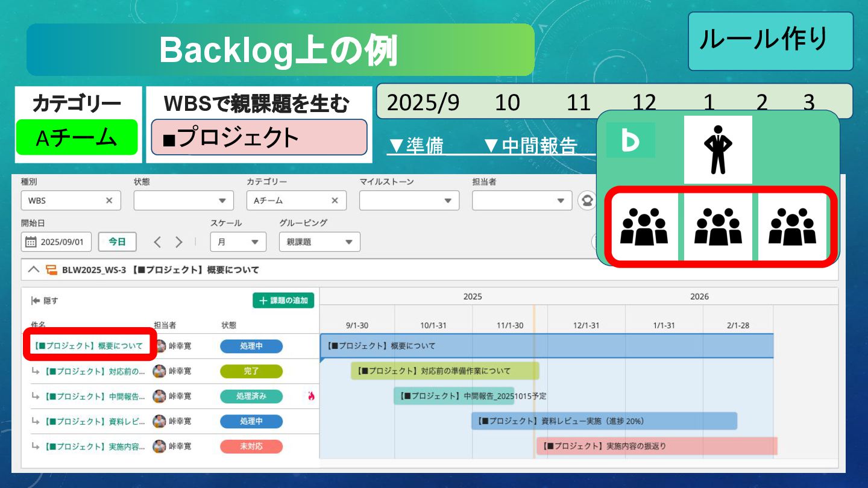
Task: Select the red 実施内容の振返り Gantt bar
Action: (x=657, y=446)
